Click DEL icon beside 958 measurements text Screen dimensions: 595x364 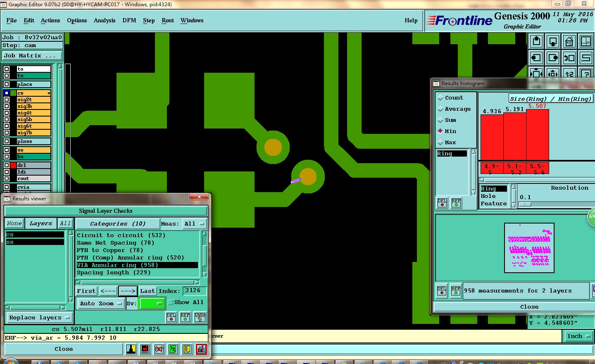(x=442, y=290)
